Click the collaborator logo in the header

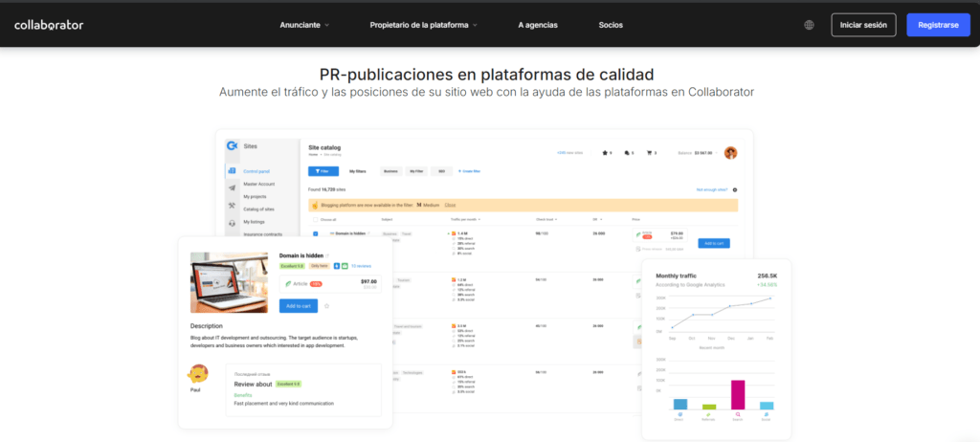click(x=49, y=25)
